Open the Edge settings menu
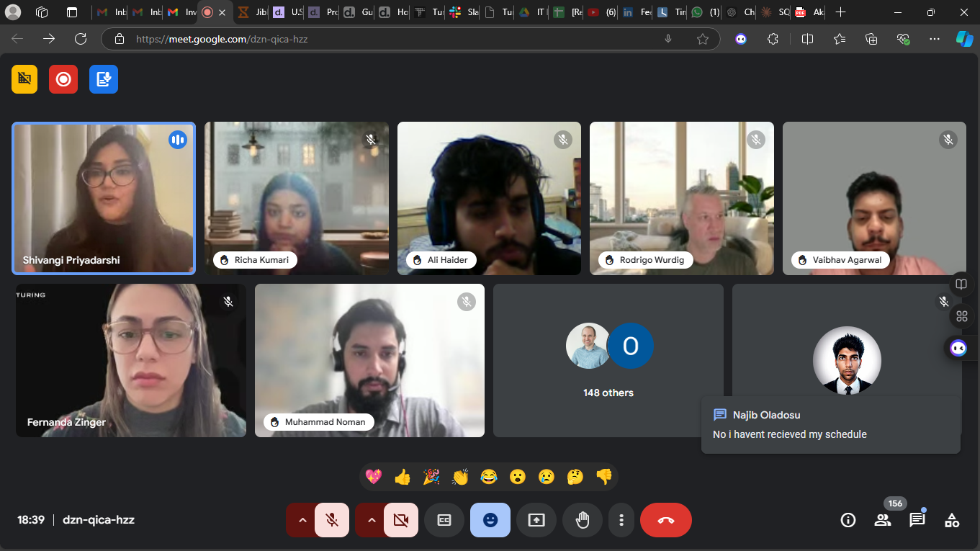The image size is (980, 551). (934, 39)
